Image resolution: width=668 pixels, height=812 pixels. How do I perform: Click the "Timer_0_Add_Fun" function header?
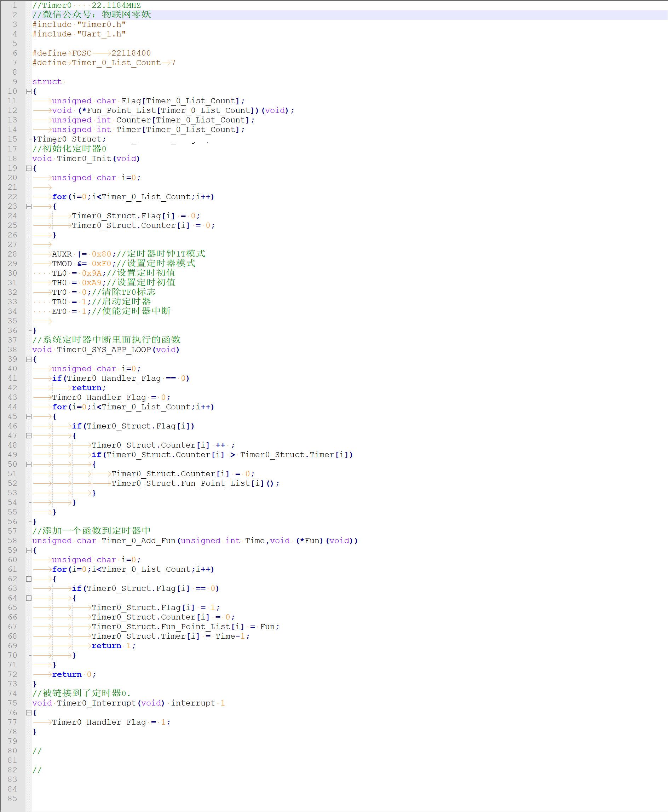coord(195,541)
